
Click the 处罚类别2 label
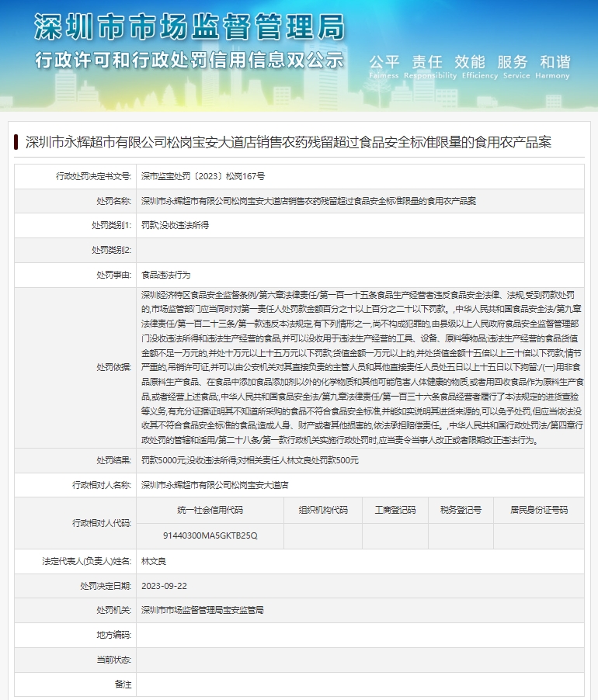(112, 250)
